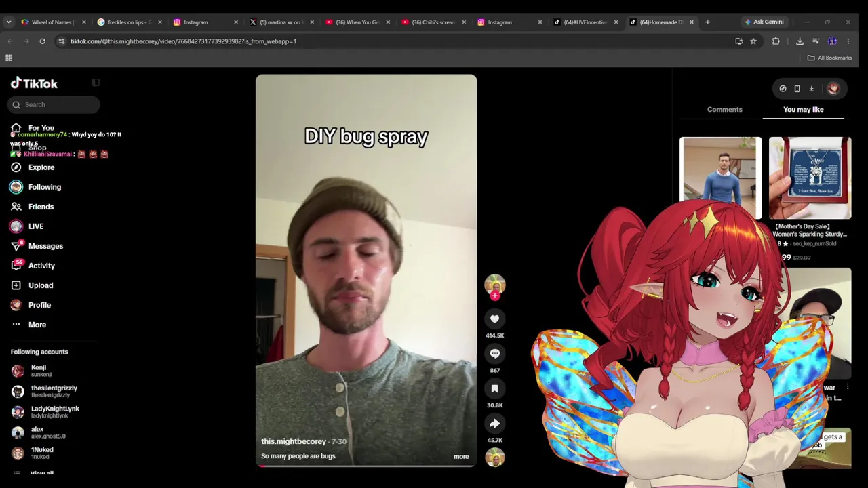The width and height of the screenshot is (868, 488).
Task: Bookmark this page with the star icon
Action: 753,41
